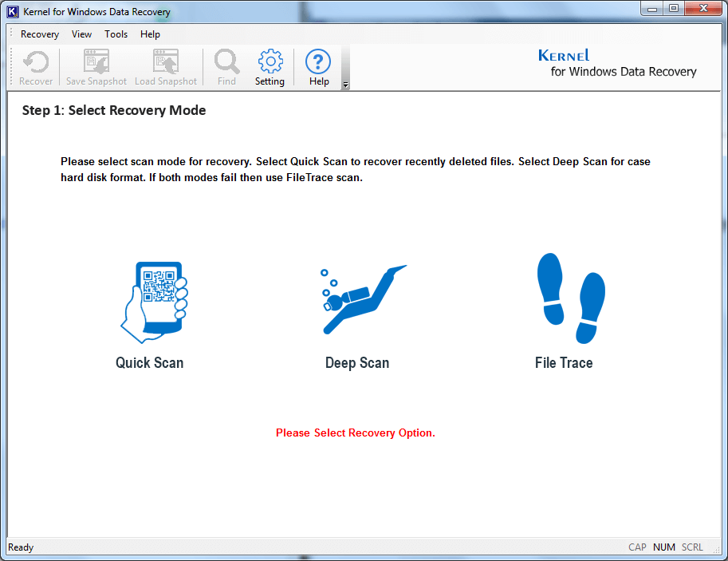The width and height of the screenshot is (728, 561).
Task: Open the Help question mark icon
Action: [x=318, y=61]
